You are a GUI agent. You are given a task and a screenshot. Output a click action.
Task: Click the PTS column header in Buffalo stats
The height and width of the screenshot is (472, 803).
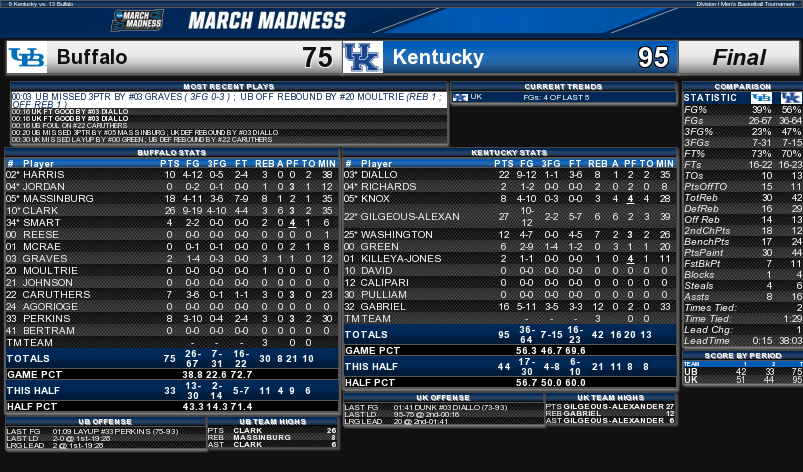point(170,164)
